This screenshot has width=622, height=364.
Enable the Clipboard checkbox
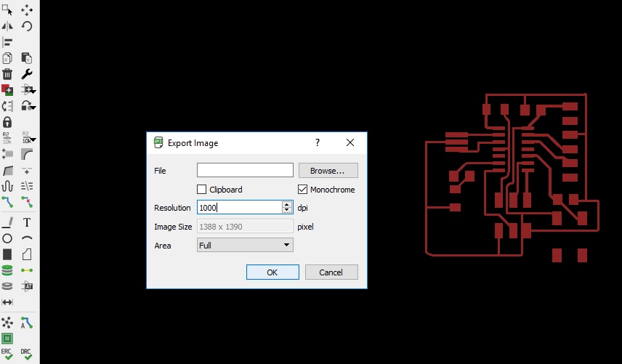201,190
